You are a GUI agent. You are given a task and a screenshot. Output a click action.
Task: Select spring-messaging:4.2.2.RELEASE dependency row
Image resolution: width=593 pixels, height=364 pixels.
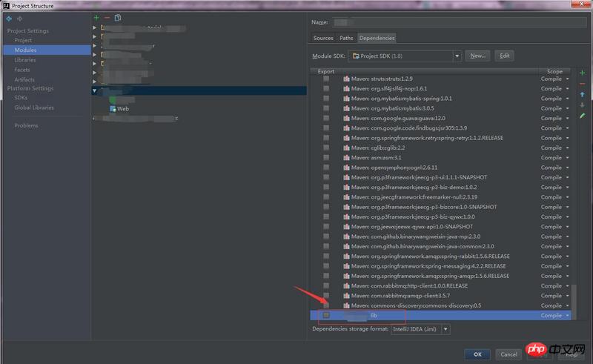[x=440, y=266]
